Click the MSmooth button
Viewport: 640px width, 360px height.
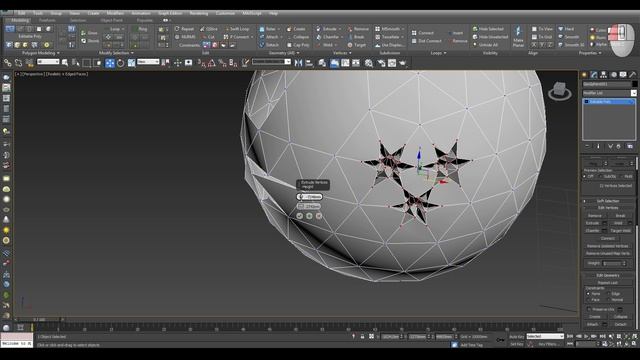click(x=387, y=29)
